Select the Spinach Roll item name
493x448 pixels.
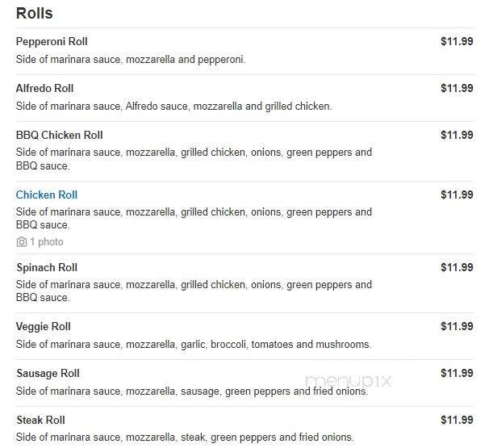click(47, 267)
